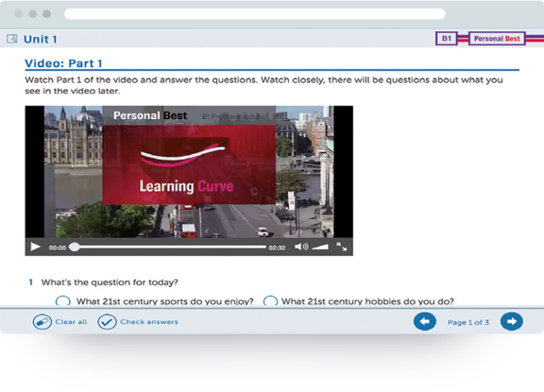Go to the previous page using left arrow
The height and width of the screenshot is (392, 544).
424,322
